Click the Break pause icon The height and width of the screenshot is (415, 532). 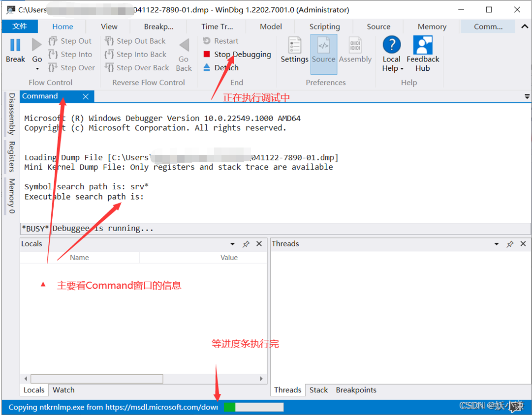(15, 45)
